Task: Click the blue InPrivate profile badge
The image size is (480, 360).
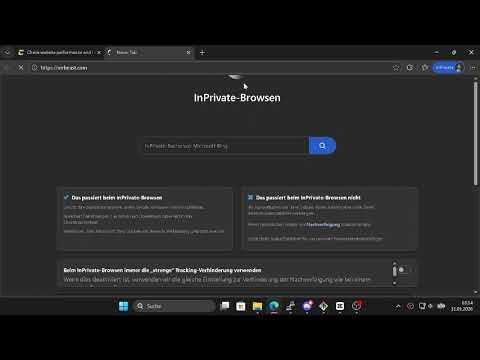Action: click(x=449, y=68)
